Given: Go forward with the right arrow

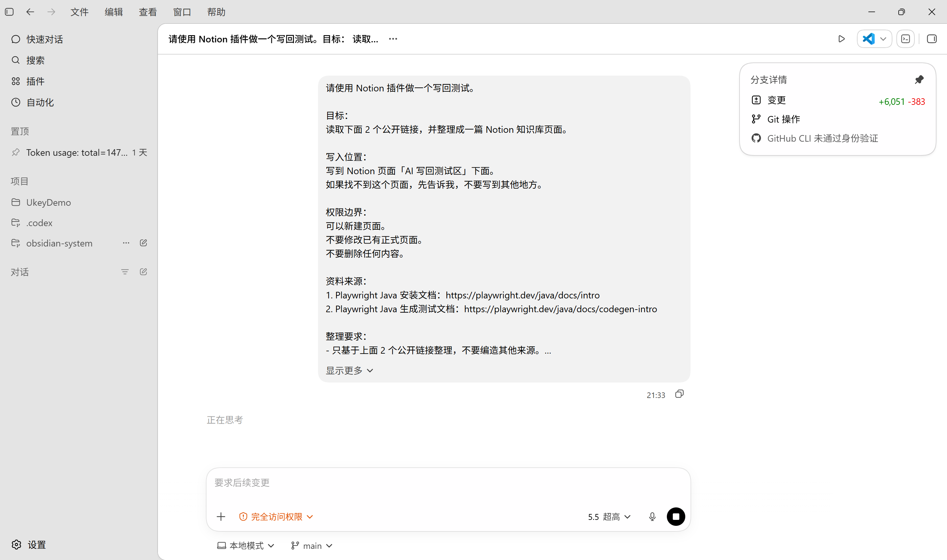Looking at the screenshot, I should click(51, 12).
